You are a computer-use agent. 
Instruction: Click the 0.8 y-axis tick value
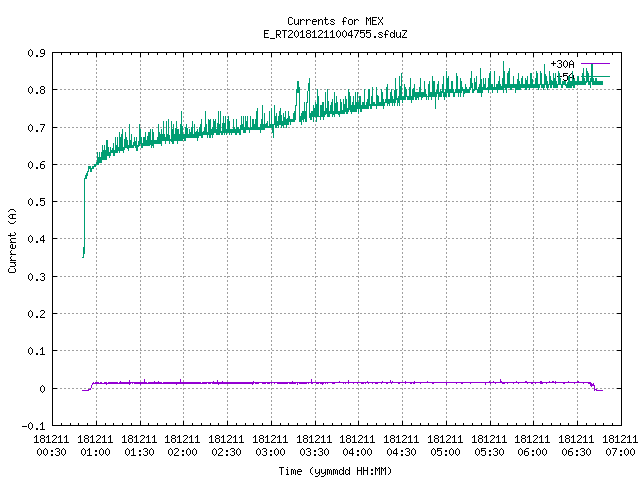coord(36,90)
